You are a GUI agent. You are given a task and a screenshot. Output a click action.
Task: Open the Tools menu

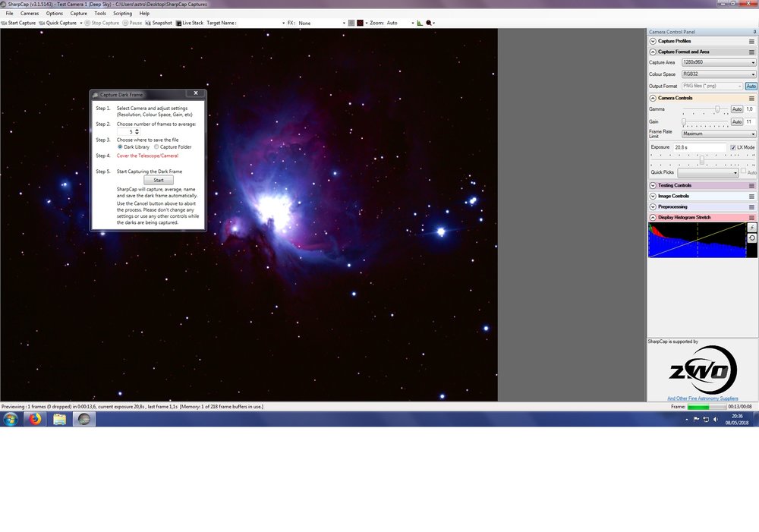coord(100,13)
